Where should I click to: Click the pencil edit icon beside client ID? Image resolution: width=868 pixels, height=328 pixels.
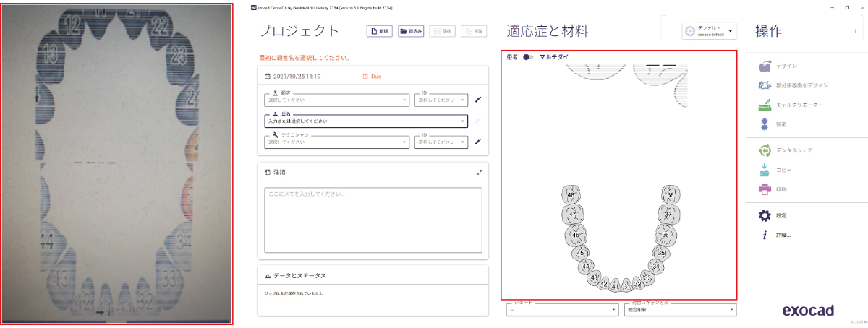tap(477, 100)
